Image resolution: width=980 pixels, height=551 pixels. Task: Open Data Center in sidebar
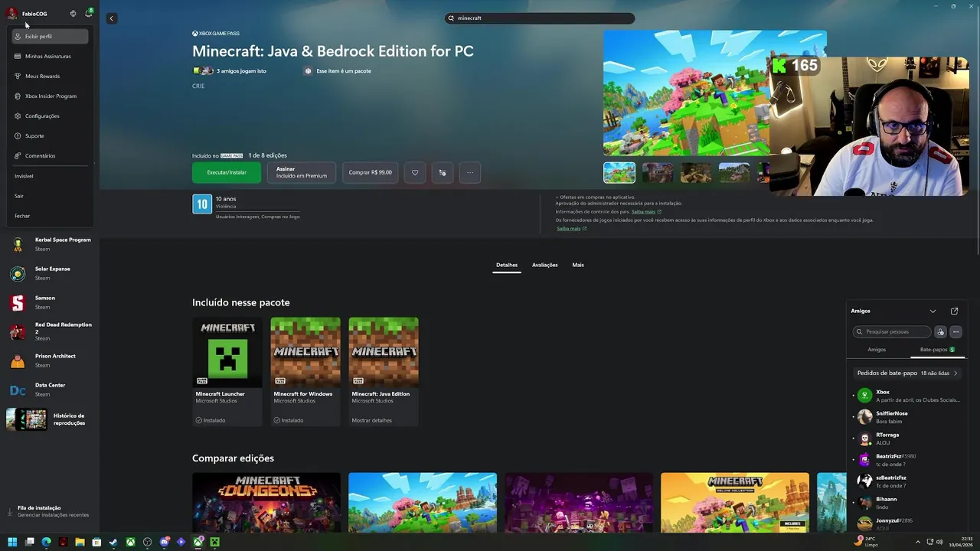(x=50, y=390)
